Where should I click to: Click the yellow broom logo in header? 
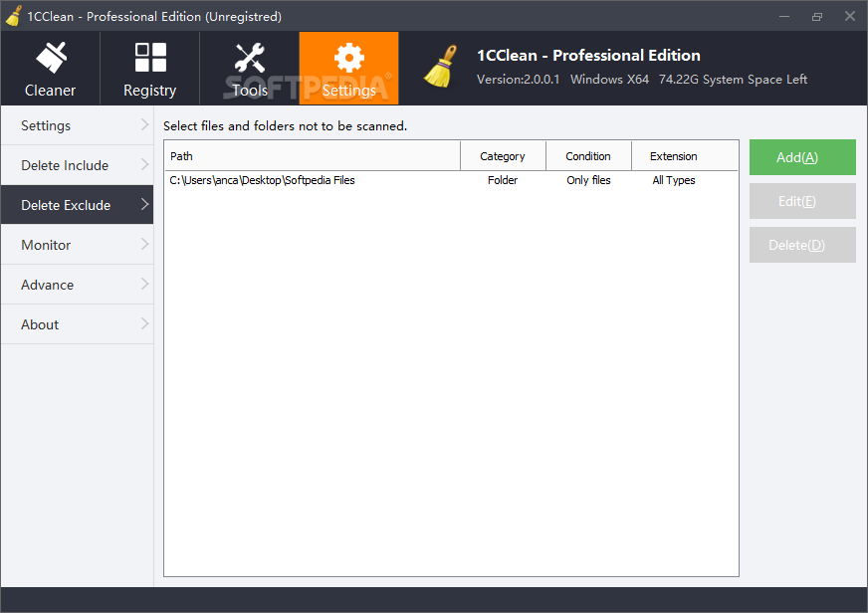(x=441, y=67)
